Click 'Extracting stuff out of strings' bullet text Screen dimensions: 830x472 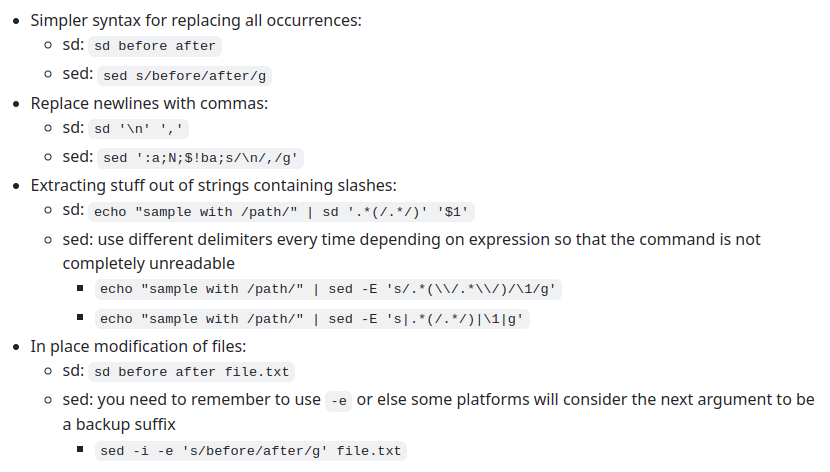(x=213, y=185)
